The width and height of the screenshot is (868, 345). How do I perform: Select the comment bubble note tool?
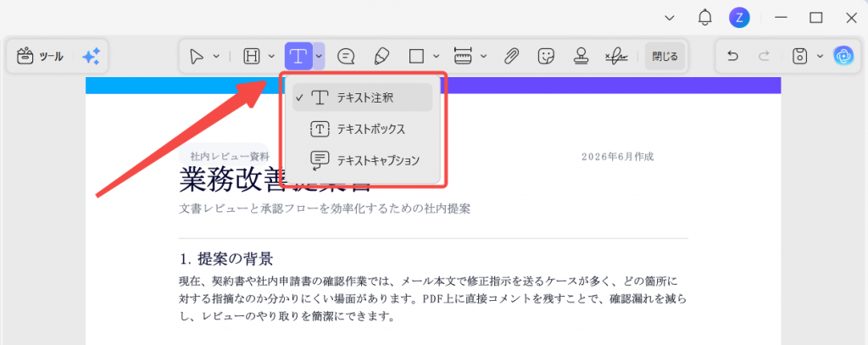[x=347, y=56]
